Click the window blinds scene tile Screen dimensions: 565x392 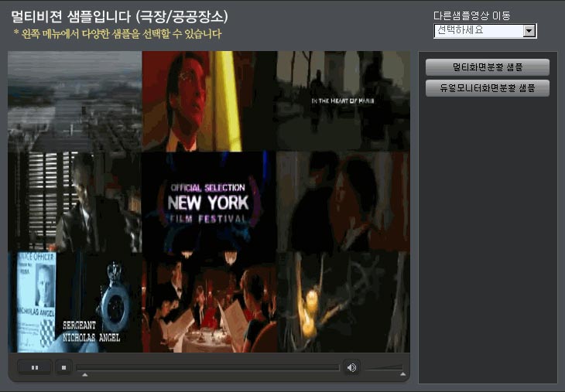tap(74, 202)
